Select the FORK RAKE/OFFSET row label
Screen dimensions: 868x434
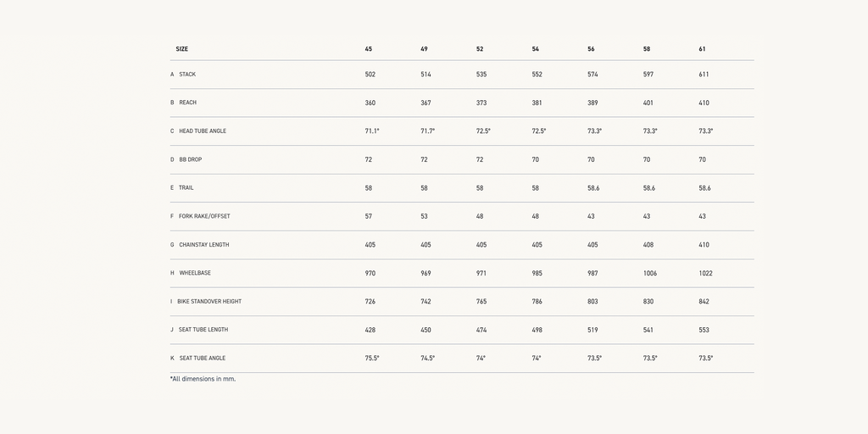click(x=204, y=216)
